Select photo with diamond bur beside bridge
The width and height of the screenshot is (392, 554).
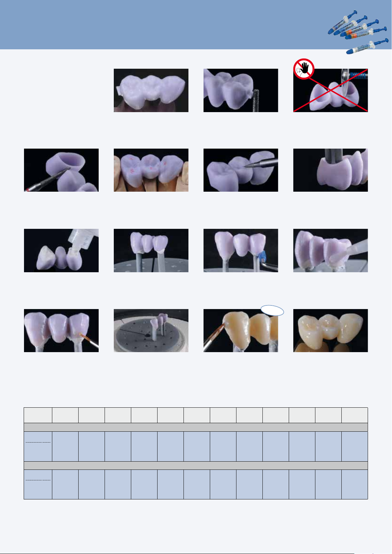tap(241, 90)
